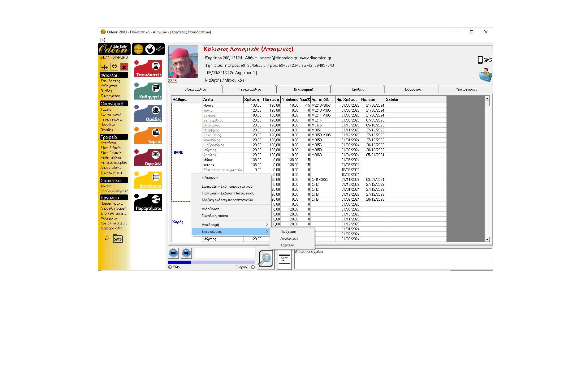Select Καρτέλα print option
The width and height of the screenshot is (588, 371).
tap(292, 245)
